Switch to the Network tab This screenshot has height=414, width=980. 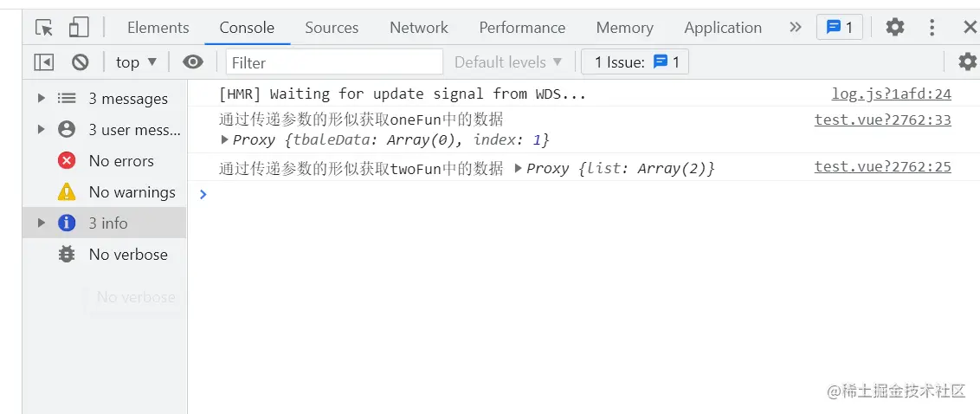point(419,28)
